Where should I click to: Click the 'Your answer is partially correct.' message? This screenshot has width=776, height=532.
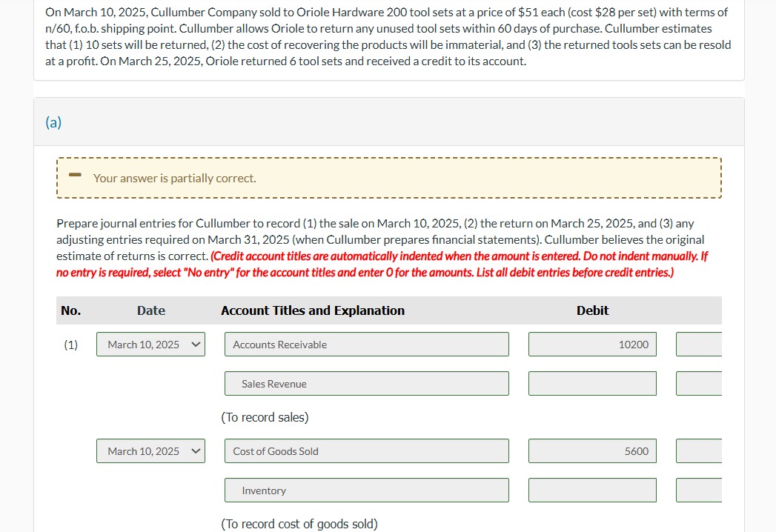point(175,178)
